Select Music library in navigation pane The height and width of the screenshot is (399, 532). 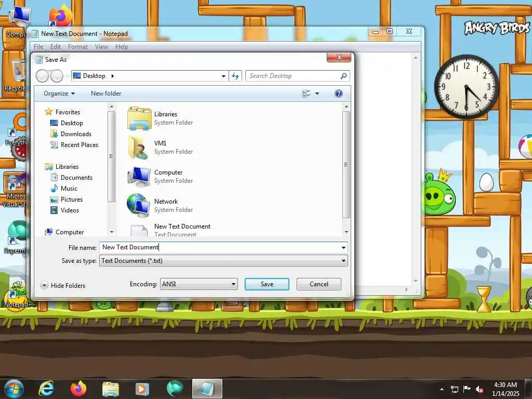tap(69, 188)
